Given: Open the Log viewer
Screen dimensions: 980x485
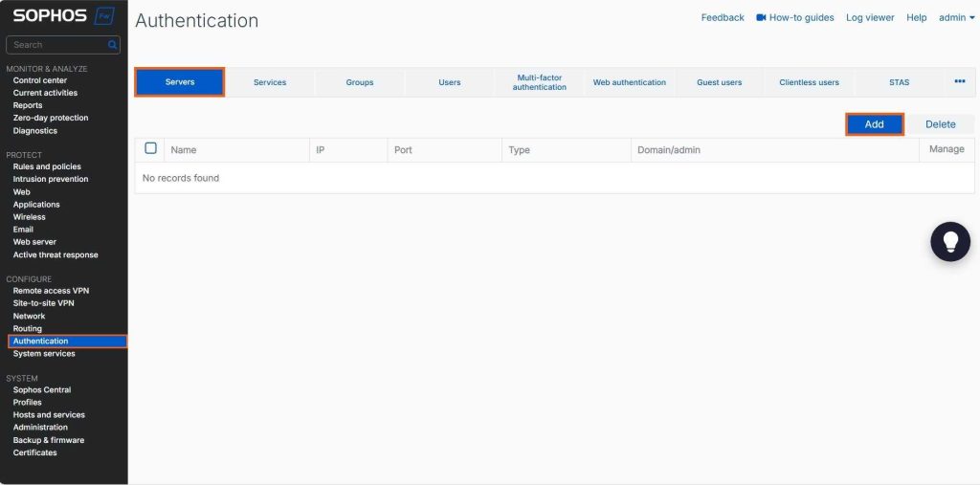Looking at the screenshot, I should pos(870,17).
